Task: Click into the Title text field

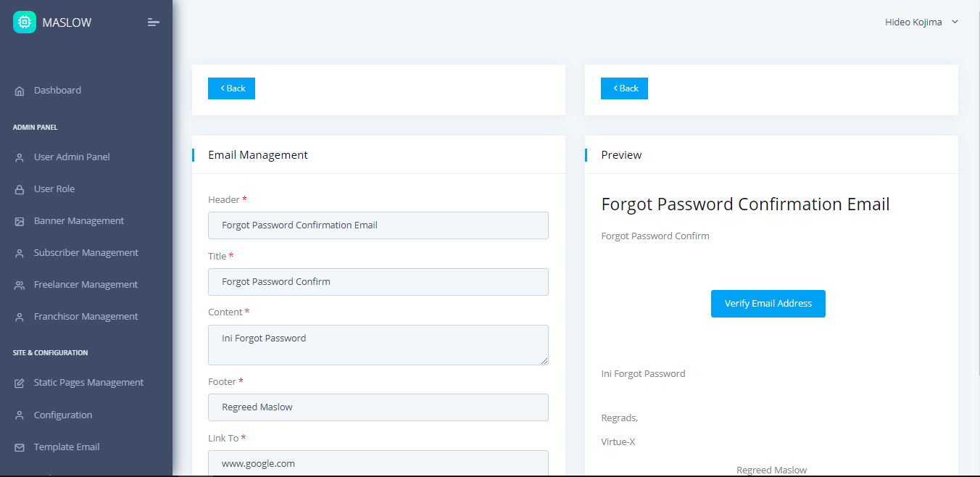Action: click(378, 282)
